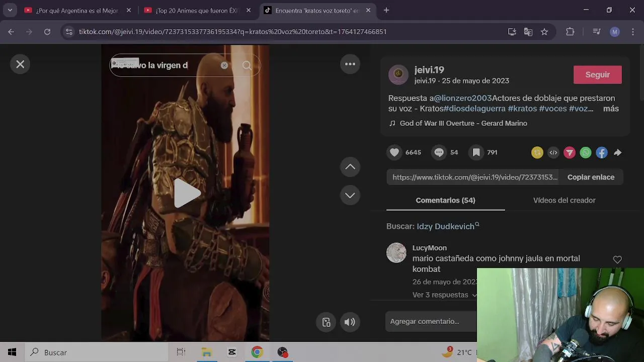
Task: Open media controls icon in toolbar
Action: (x=597, y=32)
